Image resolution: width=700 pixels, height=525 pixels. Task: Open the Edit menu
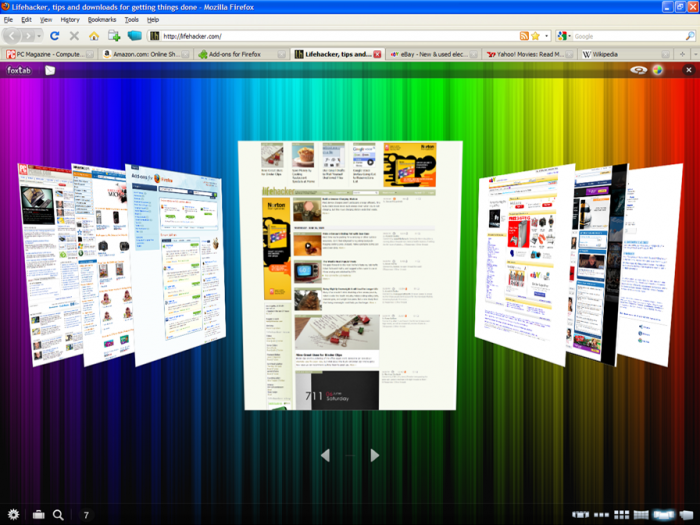coord(26,20)
